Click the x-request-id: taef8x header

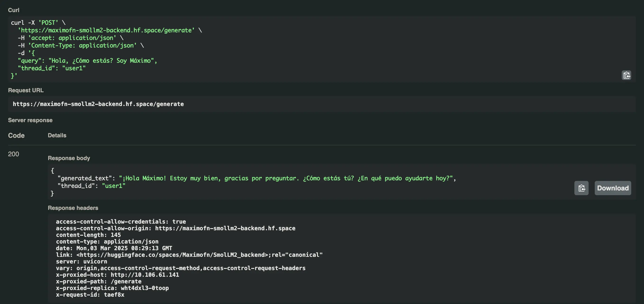coord(90,295)
